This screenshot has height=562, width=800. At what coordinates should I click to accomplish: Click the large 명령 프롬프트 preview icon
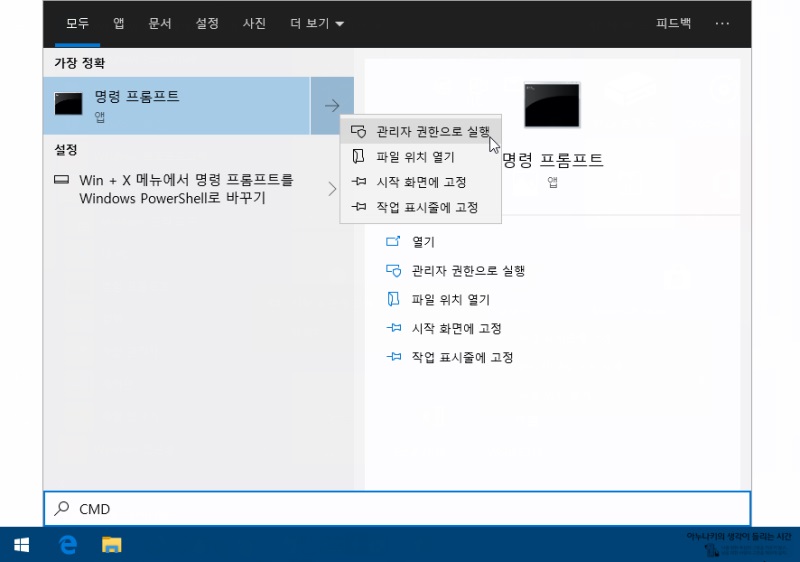point(552,105)
